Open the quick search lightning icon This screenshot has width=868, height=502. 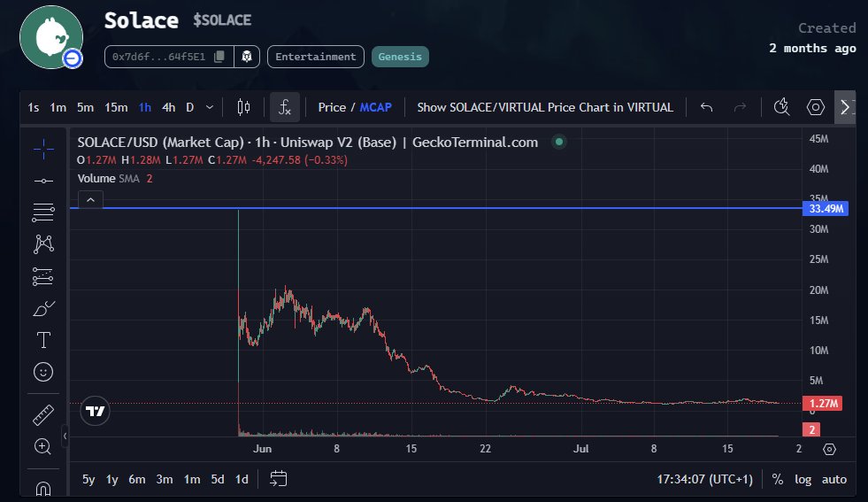click(781, 107)
